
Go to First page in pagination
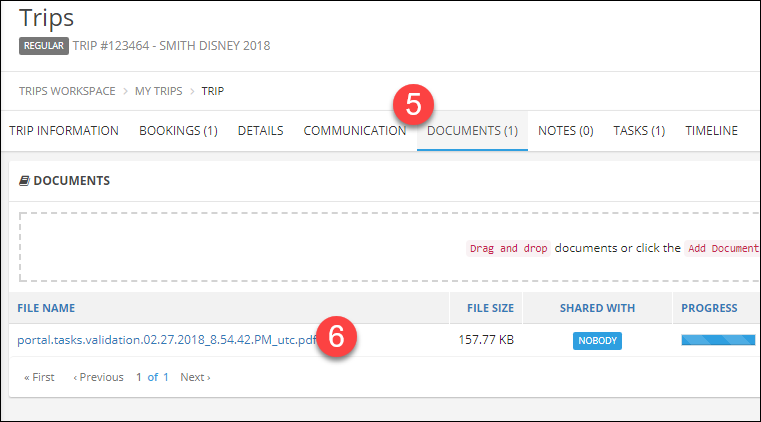(40, 377)
